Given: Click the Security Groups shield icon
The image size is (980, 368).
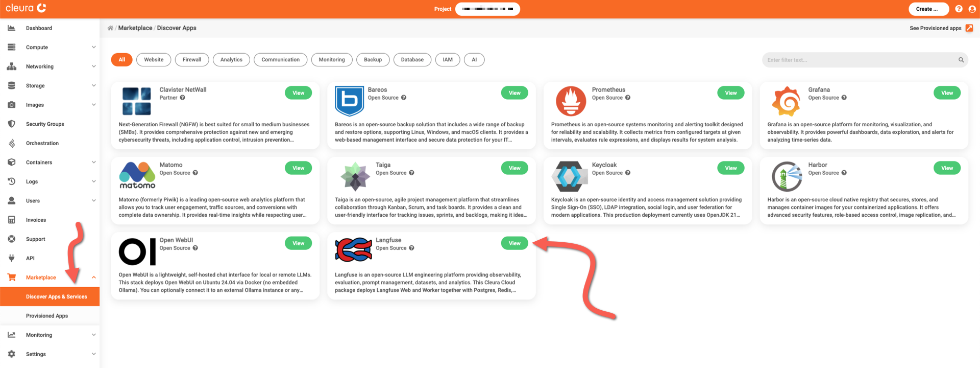Looking at the screenshot, I should [11, 124].
